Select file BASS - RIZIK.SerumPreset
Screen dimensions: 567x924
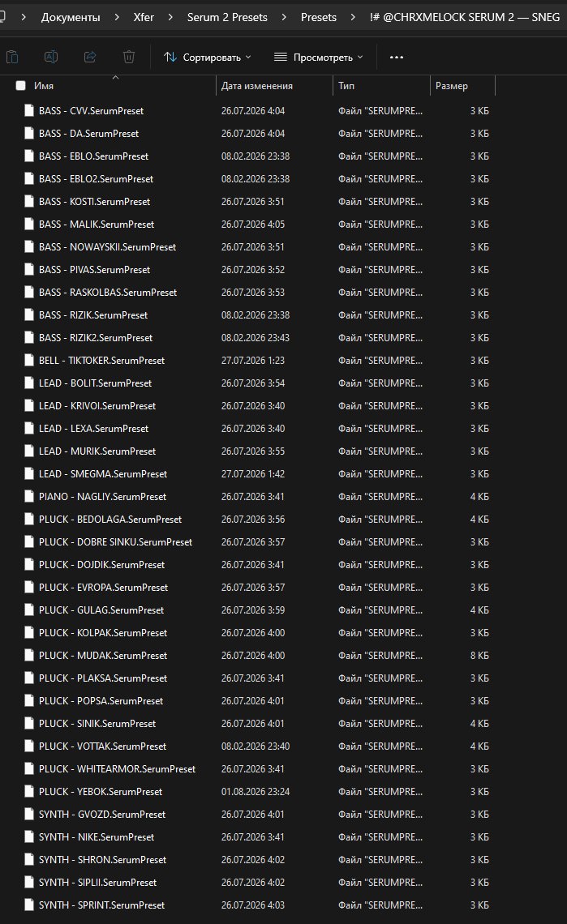93,314
